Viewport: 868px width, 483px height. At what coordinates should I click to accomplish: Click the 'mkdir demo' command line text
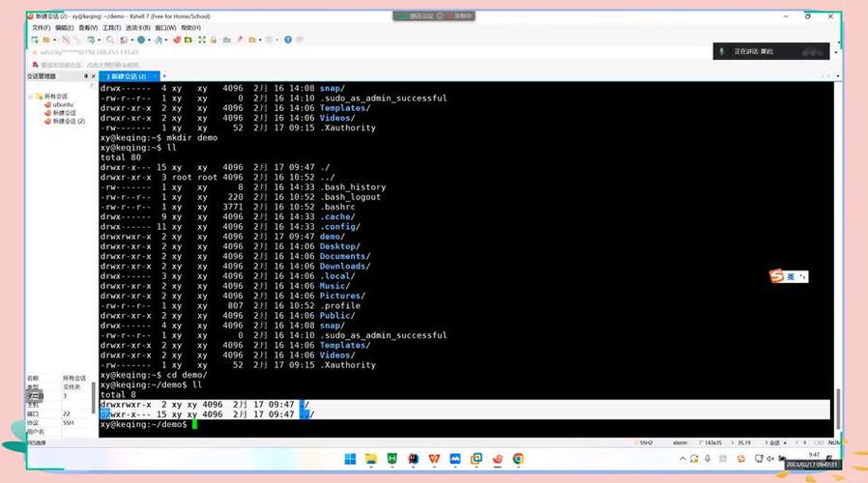191,138
